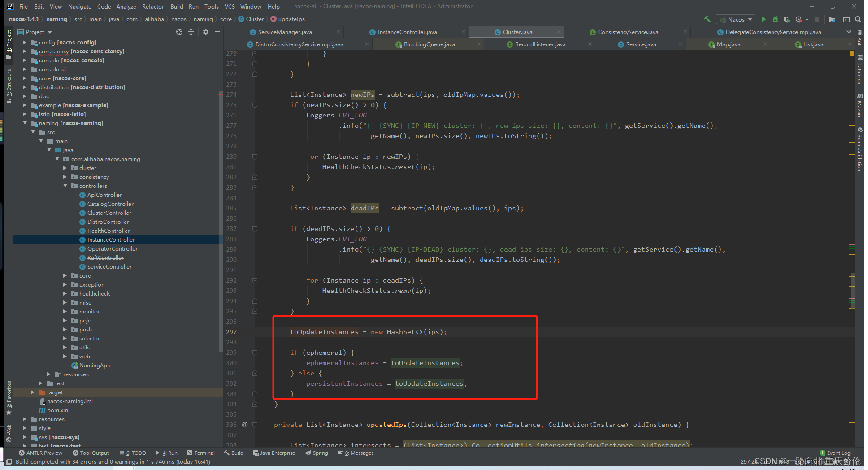Expand the target folder
The height and width of the screenshot is (470, 868).
(x=33, y=392)
